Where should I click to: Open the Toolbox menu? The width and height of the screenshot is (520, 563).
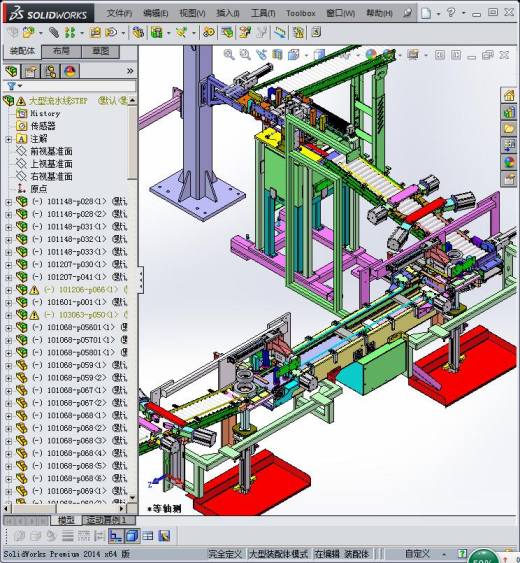301,13
